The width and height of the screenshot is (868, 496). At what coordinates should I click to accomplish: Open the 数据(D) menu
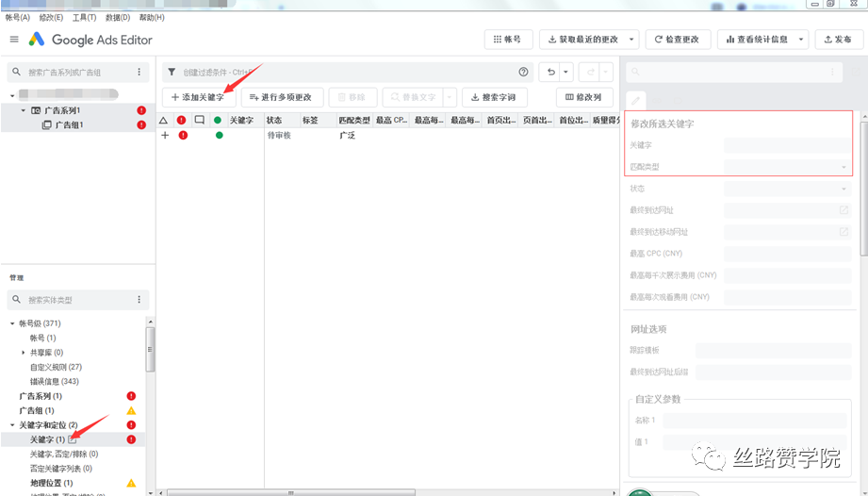[x=118, y=18]
